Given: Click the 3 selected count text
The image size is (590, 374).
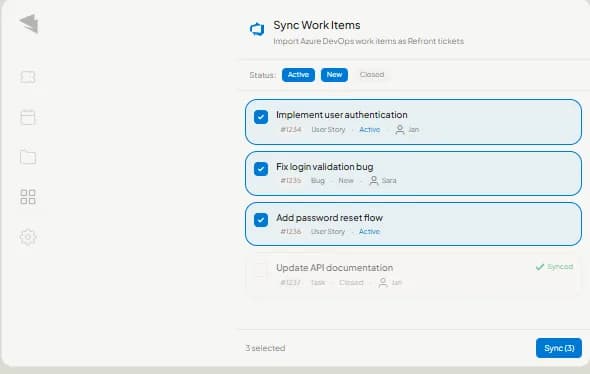Looking at the screenshot, I should 265,348.
